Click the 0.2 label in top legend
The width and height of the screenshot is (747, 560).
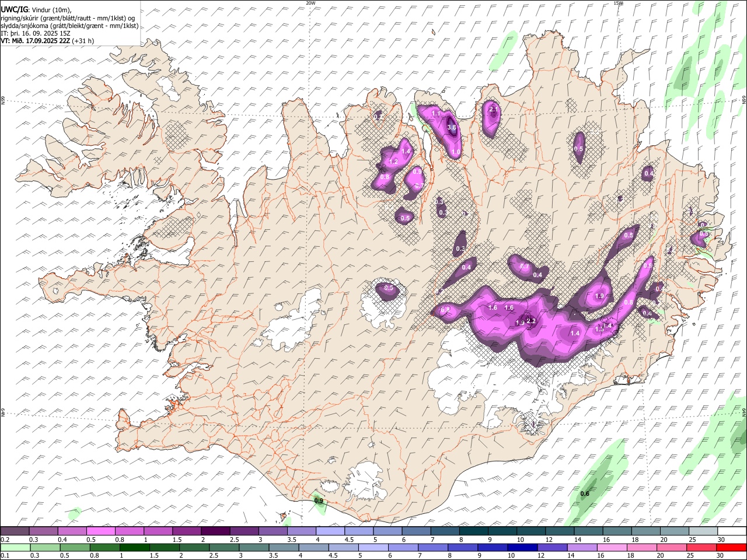coord(5,540)
